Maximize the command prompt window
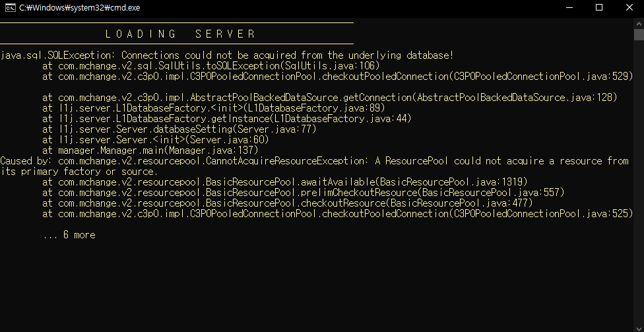This screenshot has height=332, width=644. coord(599,7)
